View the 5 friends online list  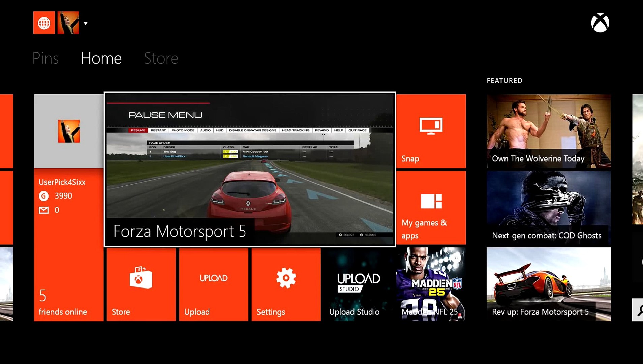point(63,302)
